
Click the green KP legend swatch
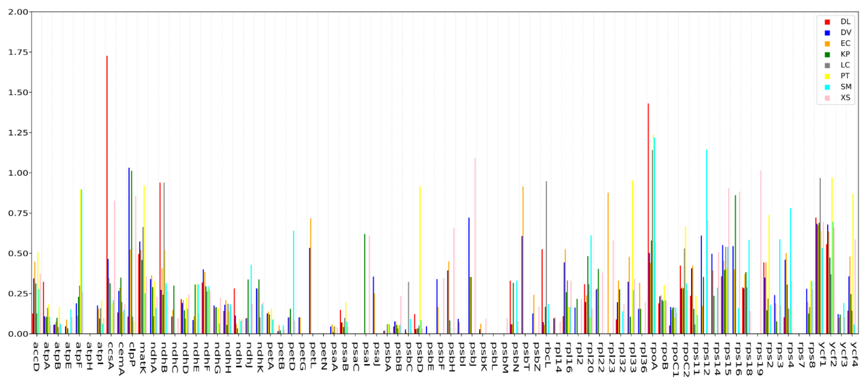point(827,55)
